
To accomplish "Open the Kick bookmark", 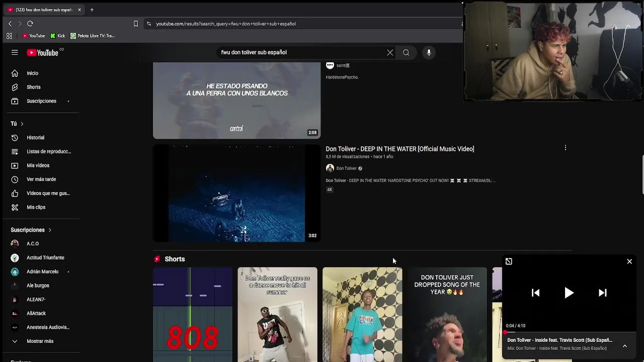I will pos(58,36).
